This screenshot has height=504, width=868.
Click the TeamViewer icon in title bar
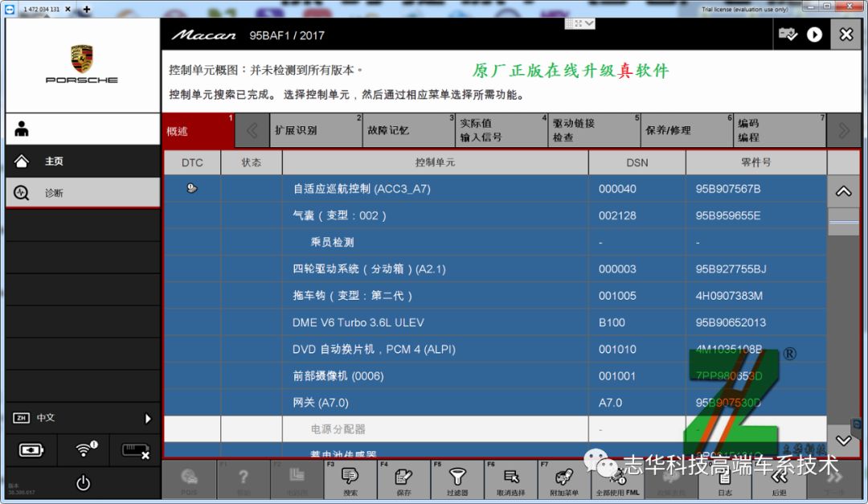click(x=10, y=9)
